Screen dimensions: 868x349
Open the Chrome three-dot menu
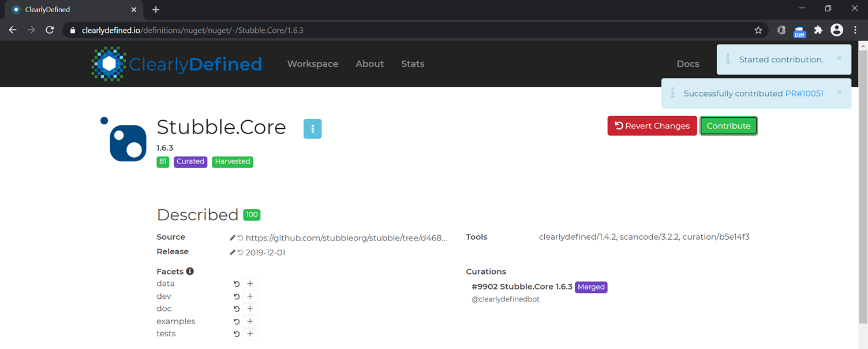click(x=855, y=30)
